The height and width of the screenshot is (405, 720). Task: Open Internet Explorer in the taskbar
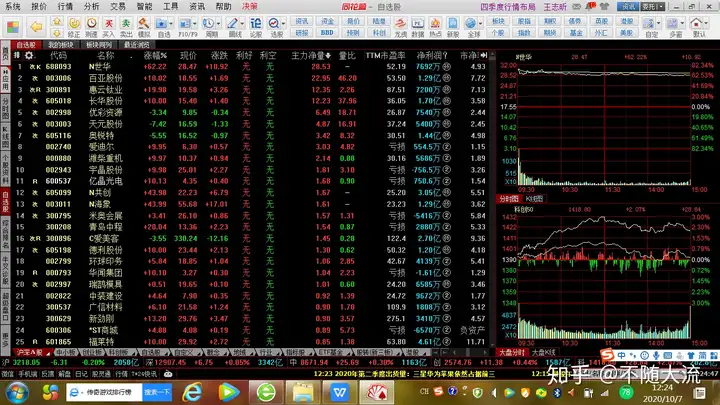[x=192, y=392]
